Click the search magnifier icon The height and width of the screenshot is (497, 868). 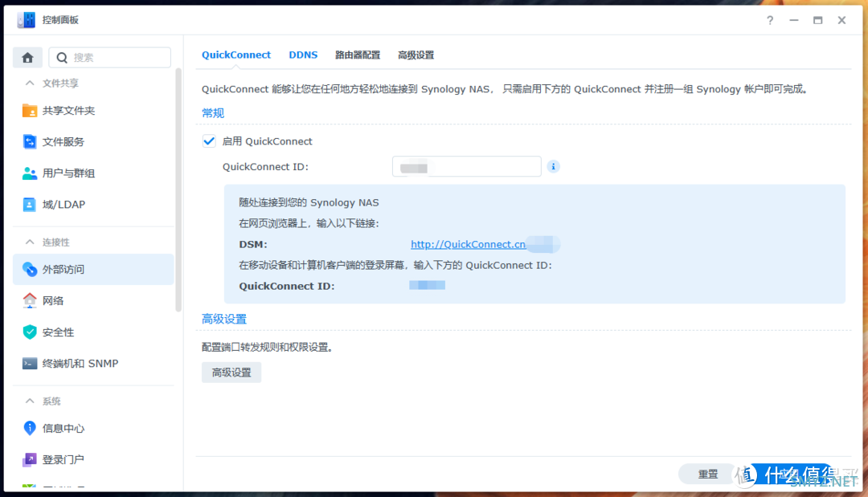[x=62, y=58]
